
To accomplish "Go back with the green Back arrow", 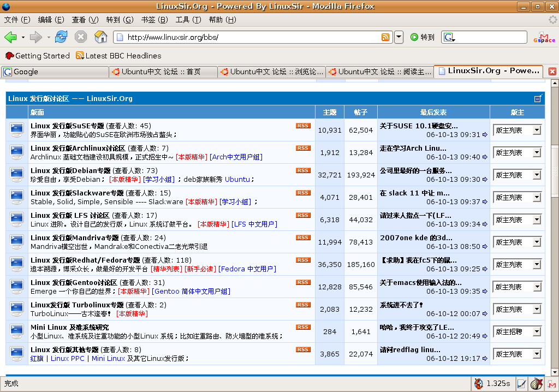I will tap(11, 37).
